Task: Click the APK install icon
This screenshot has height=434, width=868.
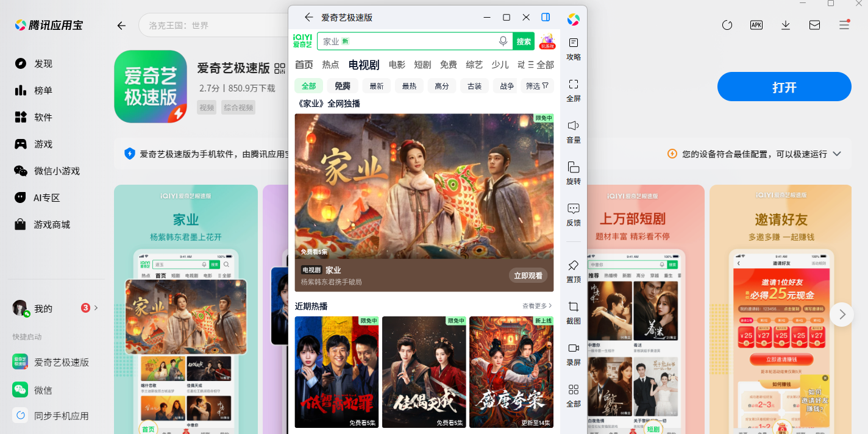Action: pyautogui.click(x=756, y=25)
